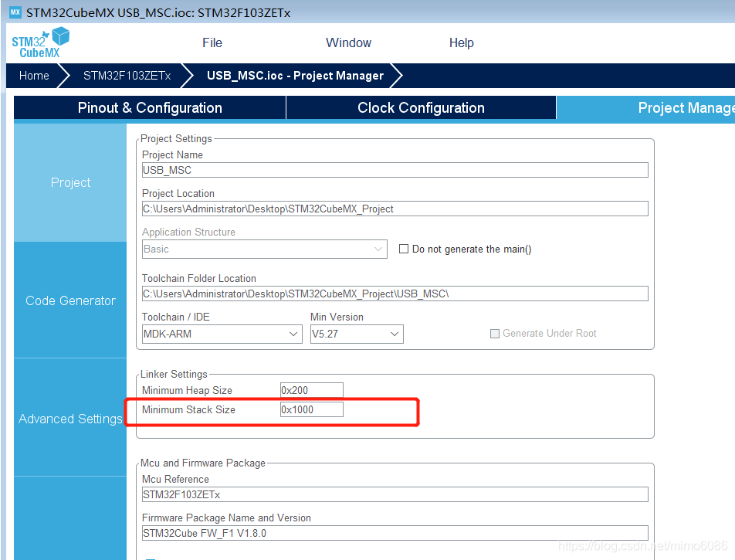Switch to Clock Configuration tab
The image size is (735, 560).
coord(421,108)
